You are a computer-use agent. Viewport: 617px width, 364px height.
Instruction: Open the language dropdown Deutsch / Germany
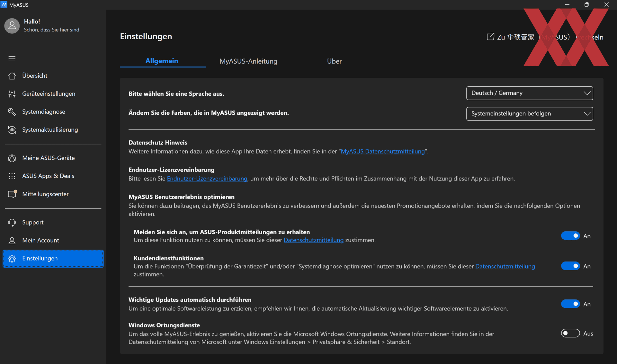pyautogui.click(x=530, y=93)
